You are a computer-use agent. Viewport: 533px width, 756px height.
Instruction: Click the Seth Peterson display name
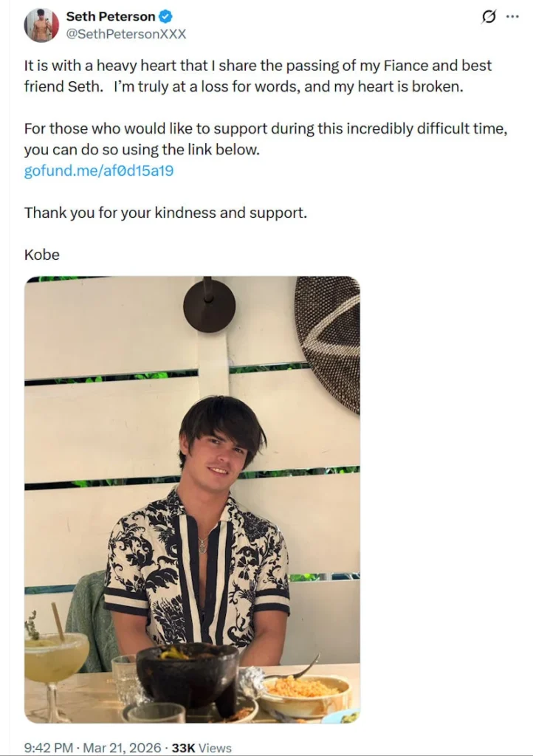click(111, 17)
